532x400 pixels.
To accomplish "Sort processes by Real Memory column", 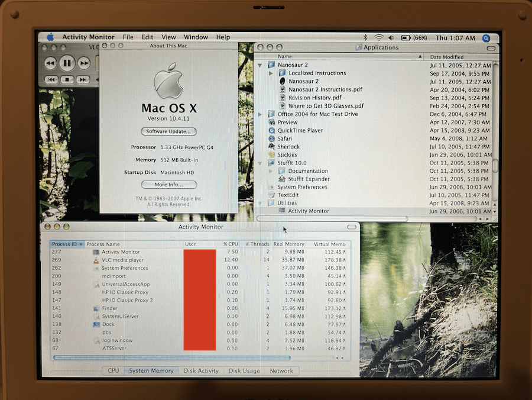I will [289, 244].
